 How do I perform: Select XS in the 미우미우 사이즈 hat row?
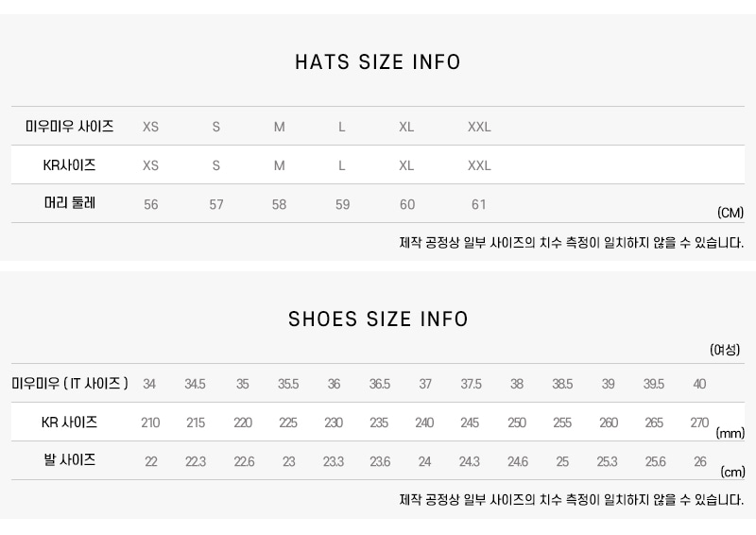click(x=150, y=128)
